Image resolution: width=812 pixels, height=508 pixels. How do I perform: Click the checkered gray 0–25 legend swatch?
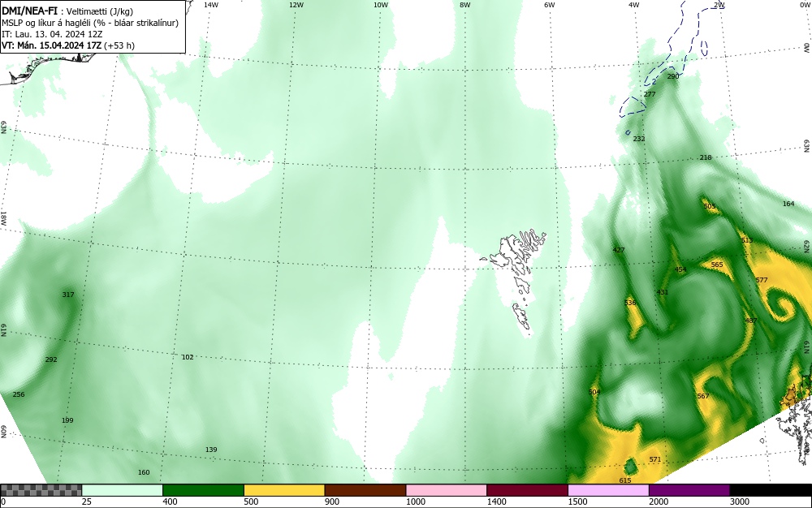click(41, 490)
